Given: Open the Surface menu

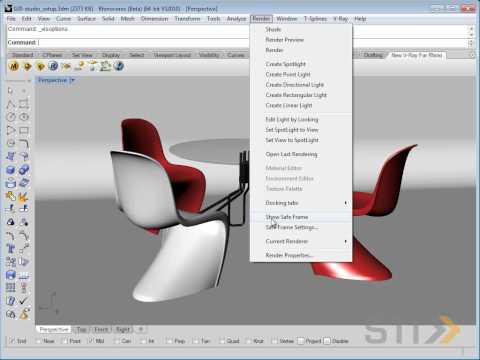Looking at the screenshot, I should click(86, 19).
